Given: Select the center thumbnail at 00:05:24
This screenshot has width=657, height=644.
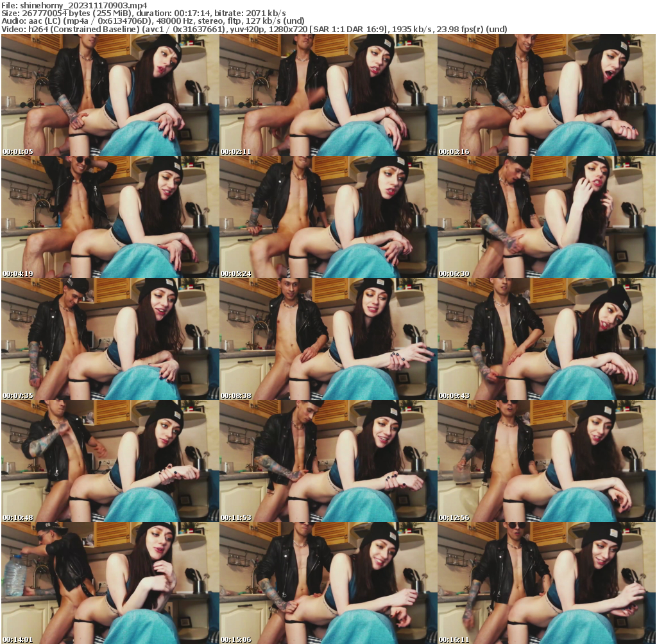Looking at the screenshot, I should coord(328,217).
